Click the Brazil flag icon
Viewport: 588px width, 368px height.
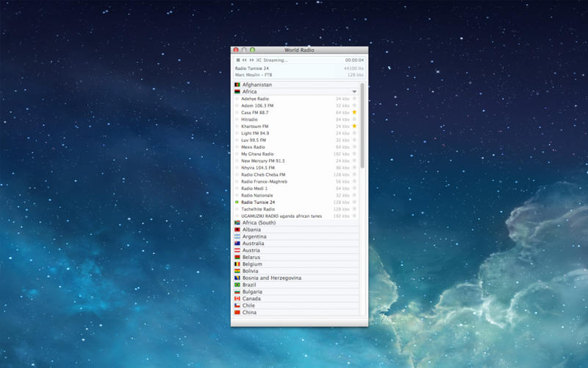pos(237,285)
